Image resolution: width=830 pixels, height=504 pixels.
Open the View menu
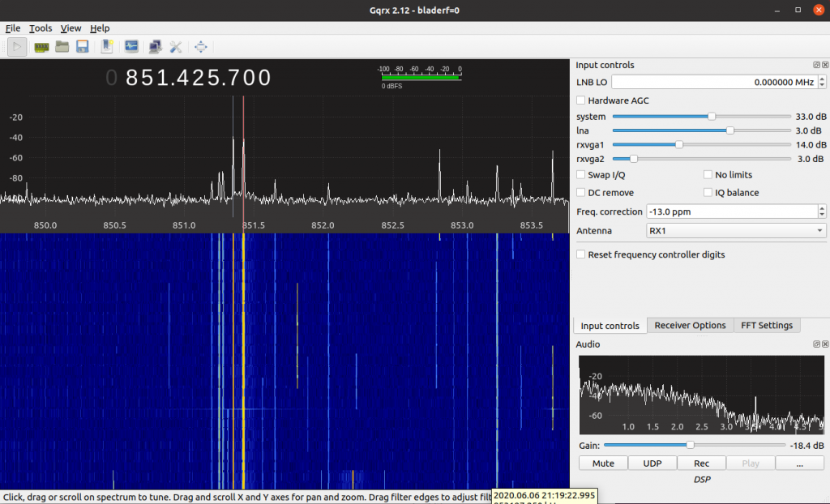pyautogui.click(x=71, y=28)
